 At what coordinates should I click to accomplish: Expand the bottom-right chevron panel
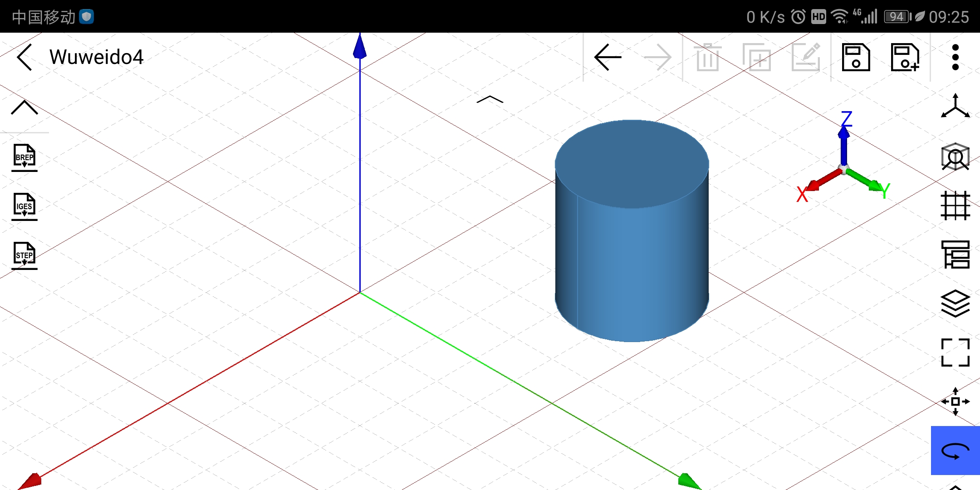coord(955,486)
